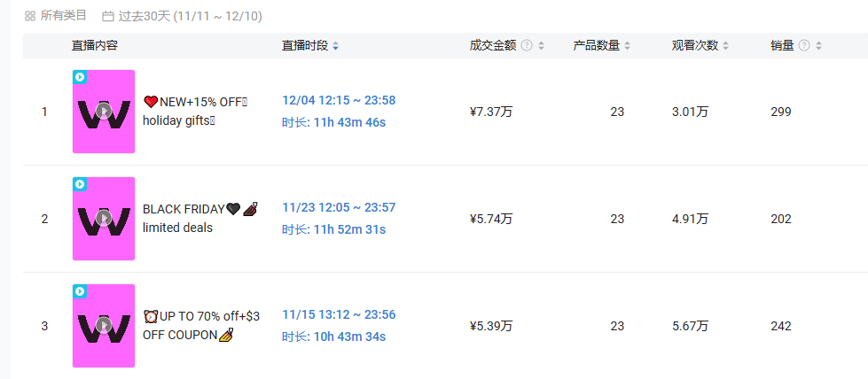This screenshot has height=379, width=868.
Task: Click the help icon next to 成交金额
Action: [x=527, y=46]
